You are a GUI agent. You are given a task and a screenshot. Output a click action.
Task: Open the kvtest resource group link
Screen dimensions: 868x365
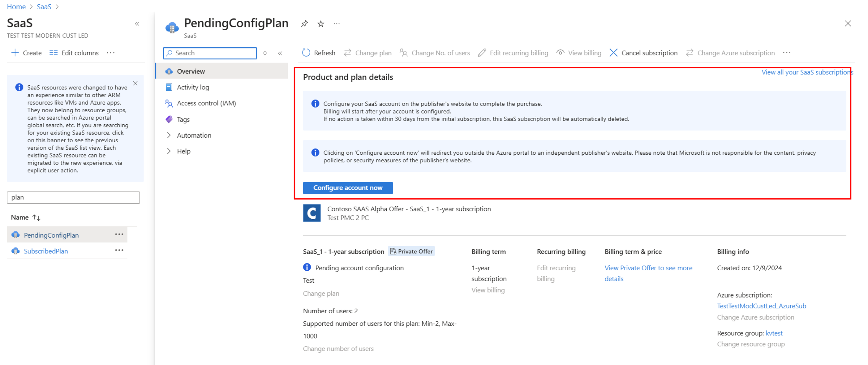click(774, 333)
